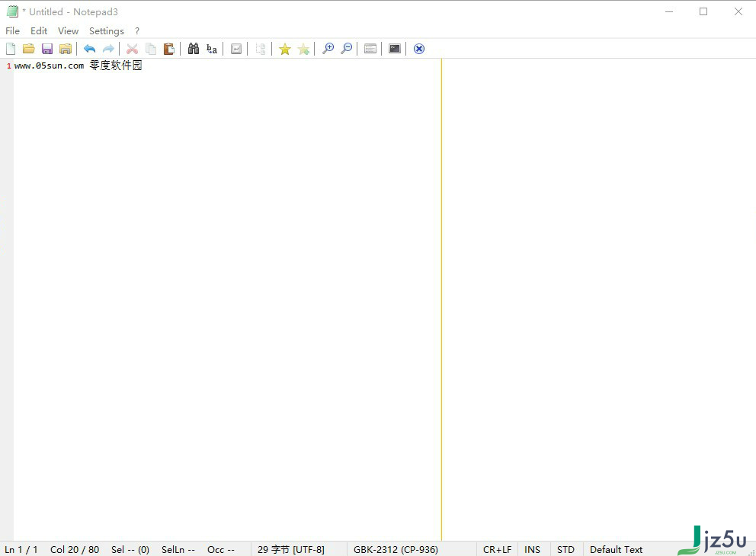
Task: Close the Notepad3 window
Action: pos(738,11)
